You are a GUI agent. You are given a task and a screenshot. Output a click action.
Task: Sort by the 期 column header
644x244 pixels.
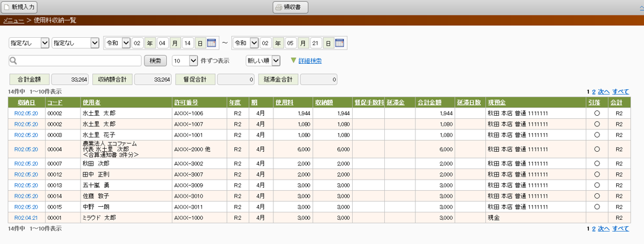point(254,103)
